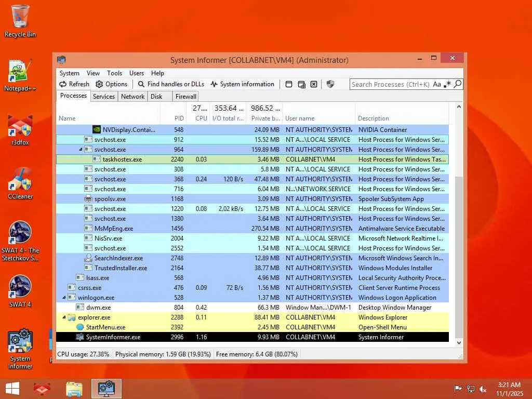The width and height of the screenshot is (532, 399).
Task: Click the printer icon for spoolsv.exe
Action: [88, 199]
